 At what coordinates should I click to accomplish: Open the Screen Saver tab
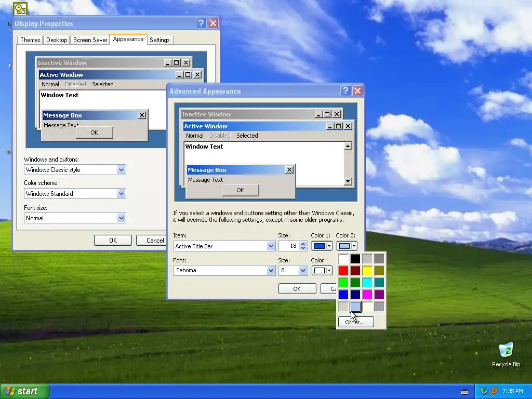[x=90, y=39]
